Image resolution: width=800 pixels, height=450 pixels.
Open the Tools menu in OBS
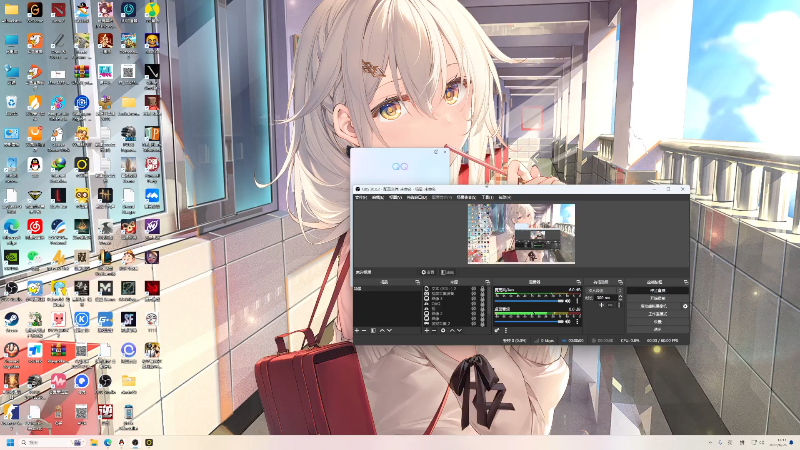pos(487,197)
